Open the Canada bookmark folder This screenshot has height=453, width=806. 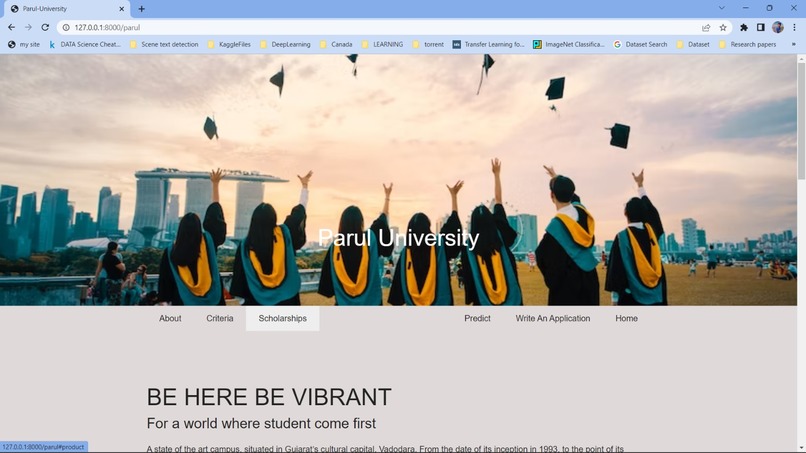click(x=336, y=45)
